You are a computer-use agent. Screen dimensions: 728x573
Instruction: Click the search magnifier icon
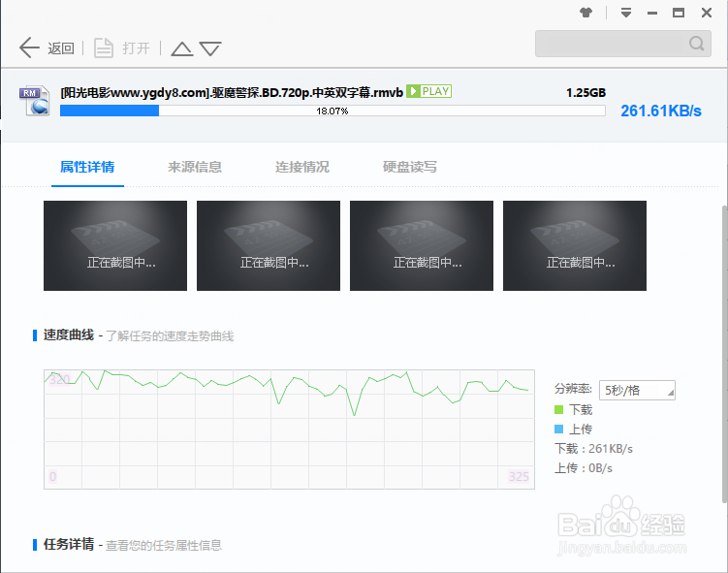point(696,44)
